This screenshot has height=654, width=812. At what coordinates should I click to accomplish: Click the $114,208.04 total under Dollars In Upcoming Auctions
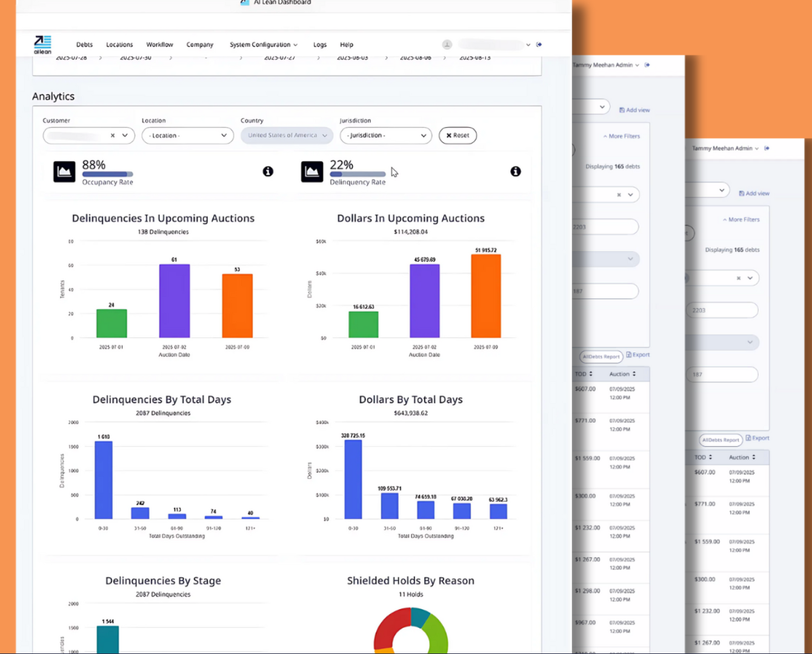(411, 232)
